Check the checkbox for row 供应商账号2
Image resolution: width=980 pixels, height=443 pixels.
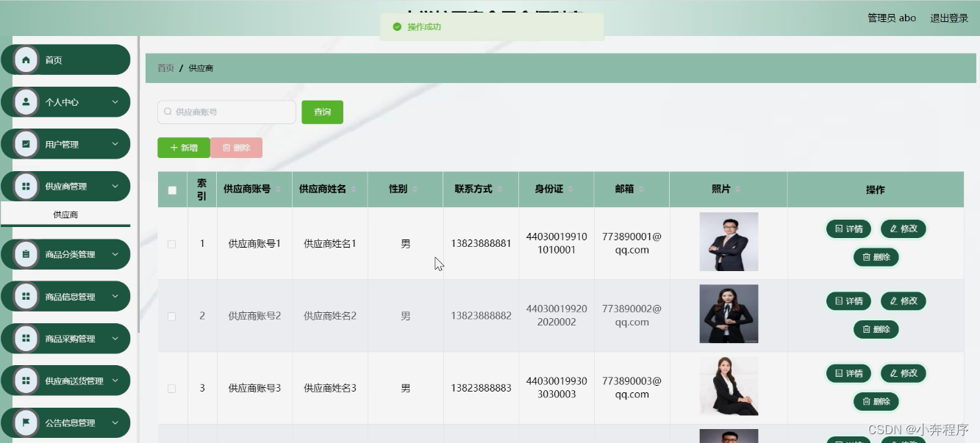172,316
